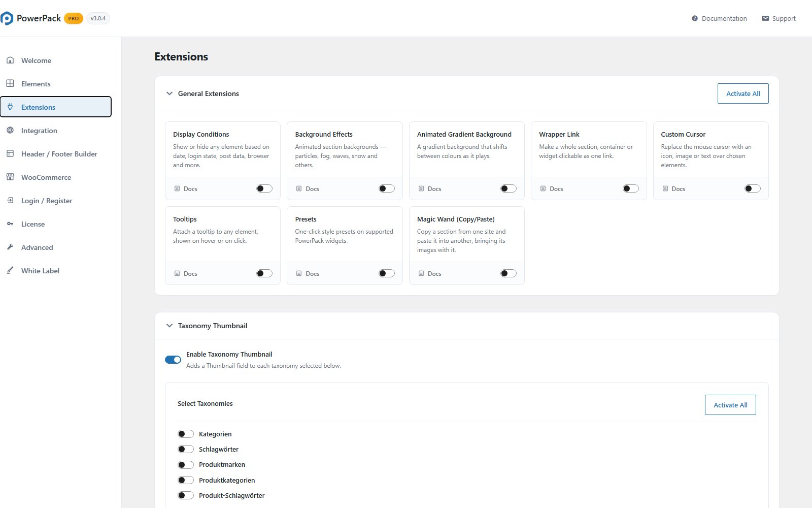Image resolution: width=812 pixels, height=508 pixels.
Task: Click the PowerPack logo icon
Action: point(7,19)
